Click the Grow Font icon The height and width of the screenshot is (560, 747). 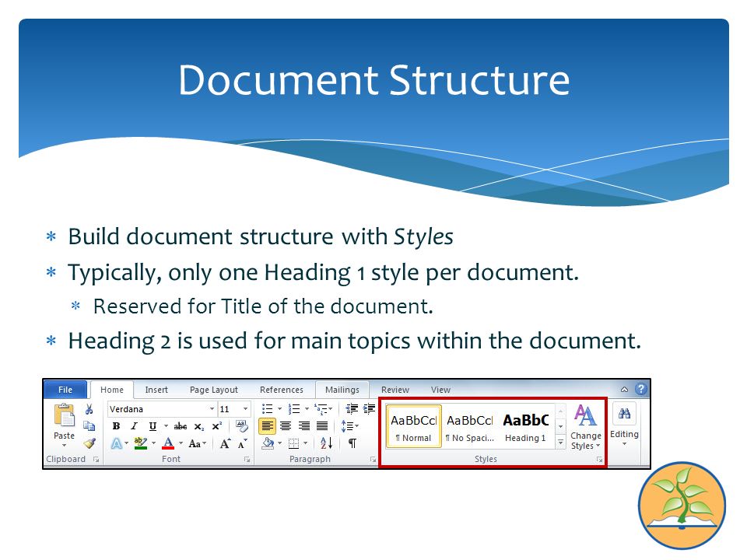click(x=226, y=444)
